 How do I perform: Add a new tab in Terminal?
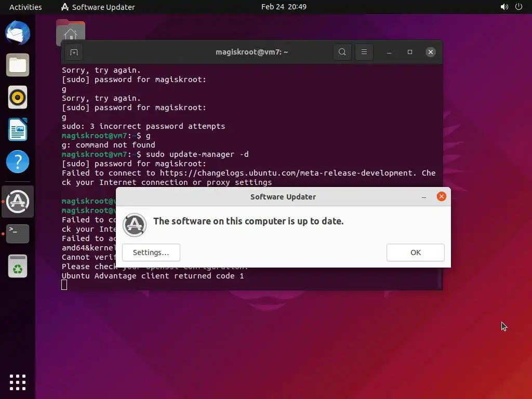click(x=74, y=52)
